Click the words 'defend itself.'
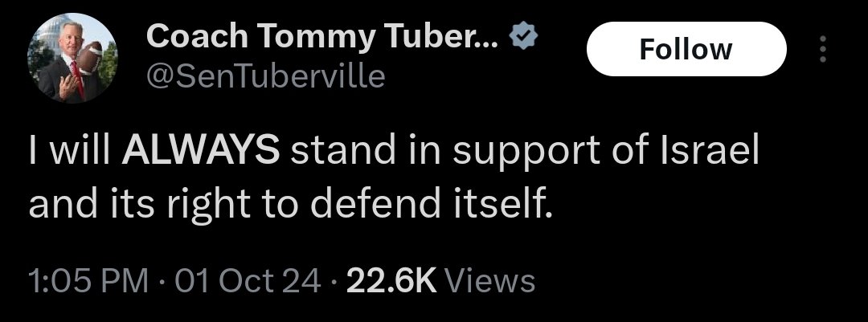This screenshot has width=868, height=322. coord(431,206)
